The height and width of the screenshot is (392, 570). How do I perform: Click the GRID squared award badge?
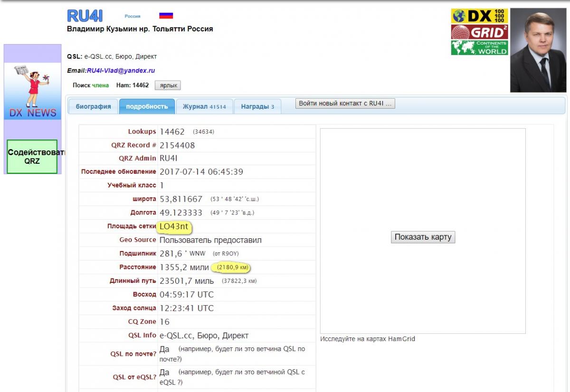click(x=479, y=32)
